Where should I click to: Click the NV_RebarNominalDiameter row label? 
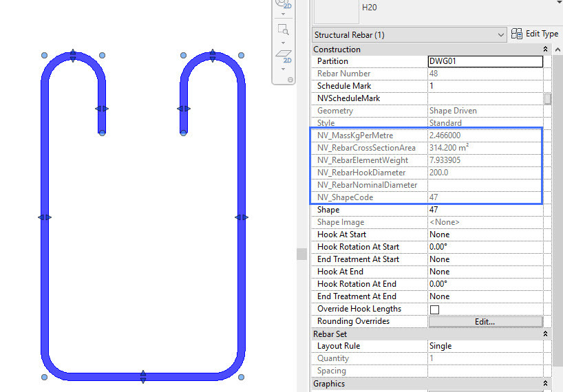pos(367,185)
